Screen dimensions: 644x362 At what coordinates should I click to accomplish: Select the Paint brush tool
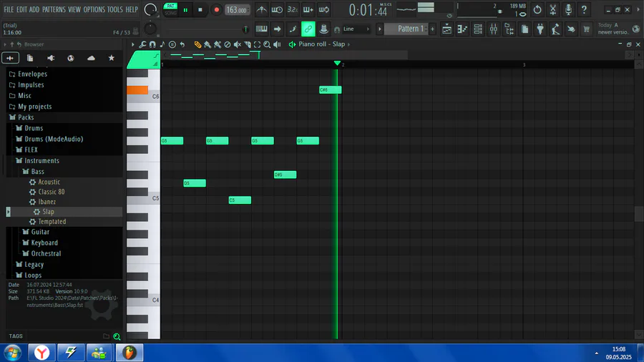click(x=208, y=44)
